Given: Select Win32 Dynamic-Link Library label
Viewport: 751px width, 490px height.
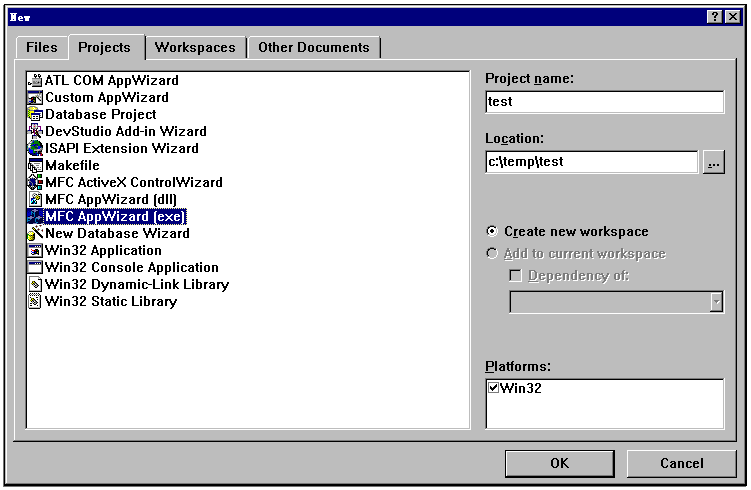Looking at the screenshot, I should pyautogui.click(x=137, y=285).
